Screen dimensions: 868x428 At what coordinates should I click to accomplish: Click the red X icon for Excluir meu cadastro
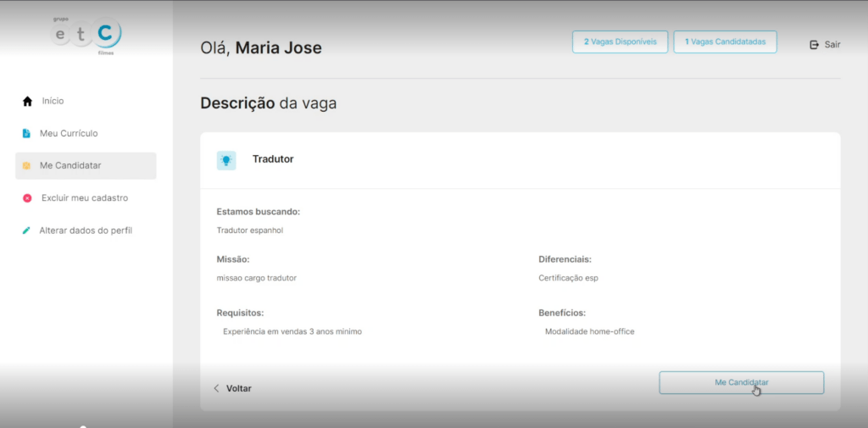point(27,198)
